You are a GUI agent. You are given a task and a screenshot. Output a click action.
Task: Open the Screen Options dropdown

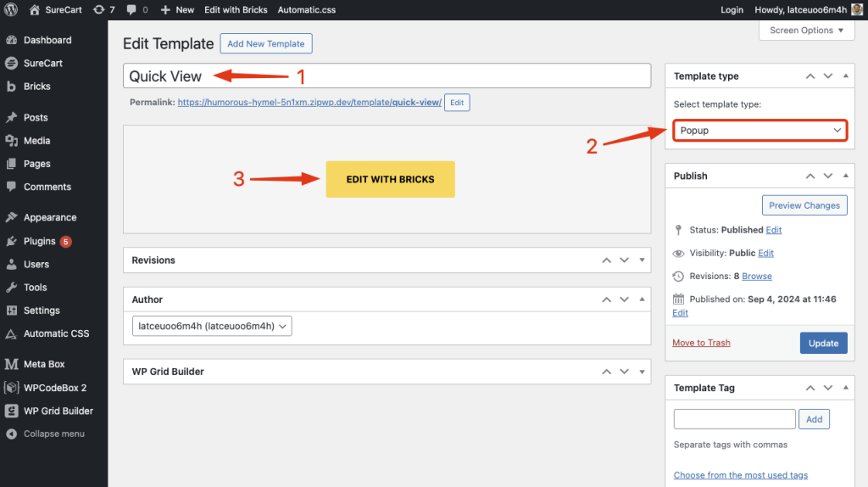807,30
